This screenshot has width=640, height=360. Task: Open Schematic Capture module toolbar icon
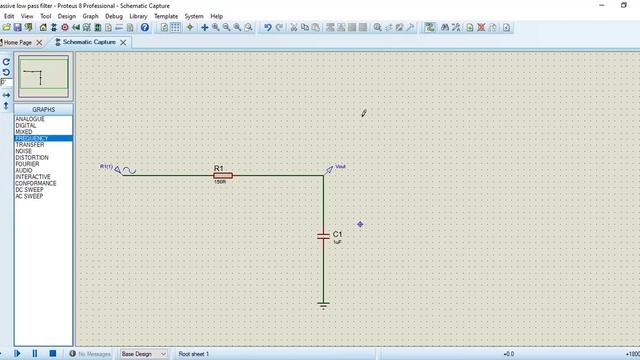point(53,27)
